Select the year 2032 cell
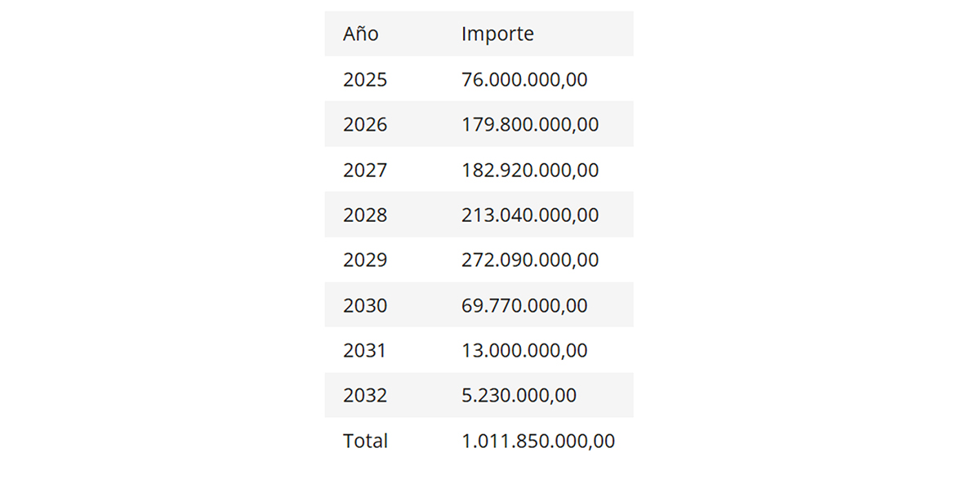The width and height of the screenshot is (980, 479). click(365, 396)
